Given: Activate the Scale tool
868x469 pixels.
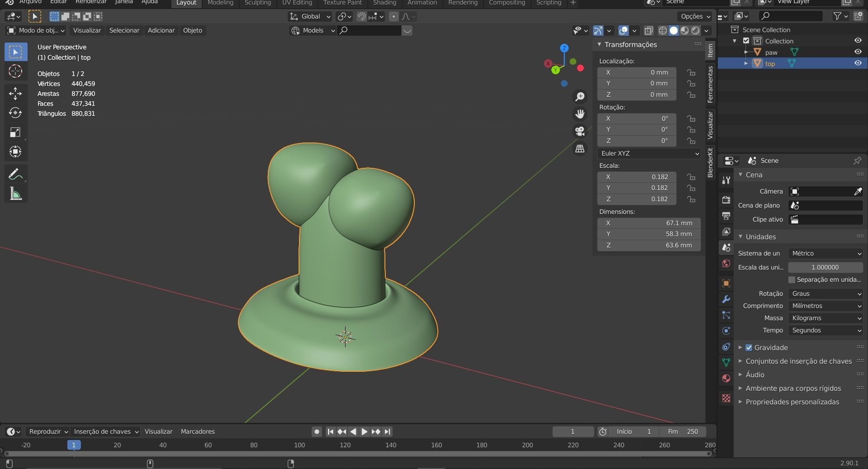Looking at the screenshot, I should point(16,132).
